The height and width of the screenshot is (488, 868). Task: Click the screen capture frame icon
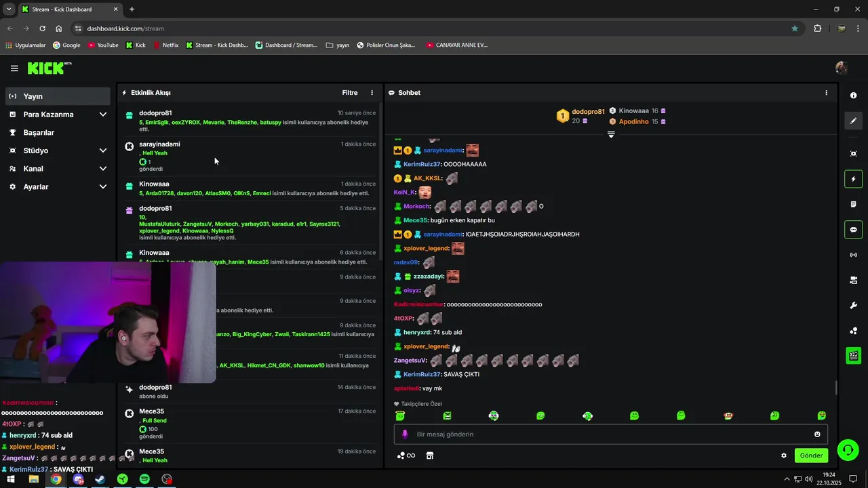[854, 154]
